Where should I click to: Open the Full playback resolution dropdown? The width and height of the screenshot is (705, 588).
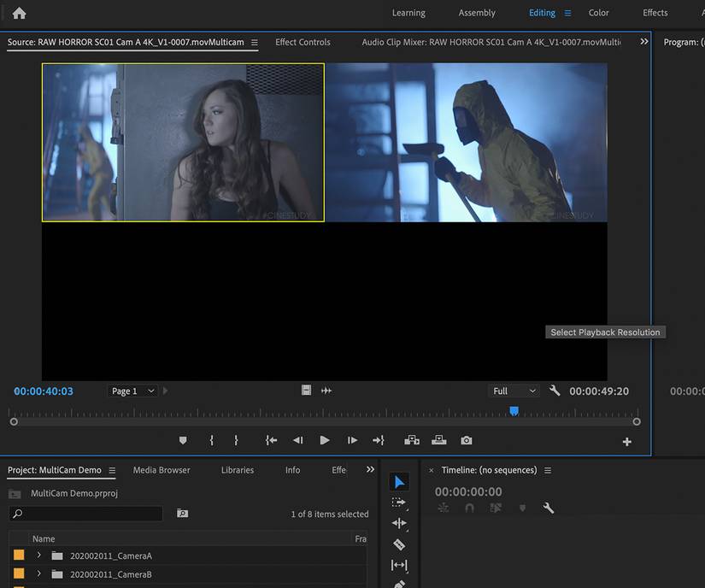(x=514, y=391)
